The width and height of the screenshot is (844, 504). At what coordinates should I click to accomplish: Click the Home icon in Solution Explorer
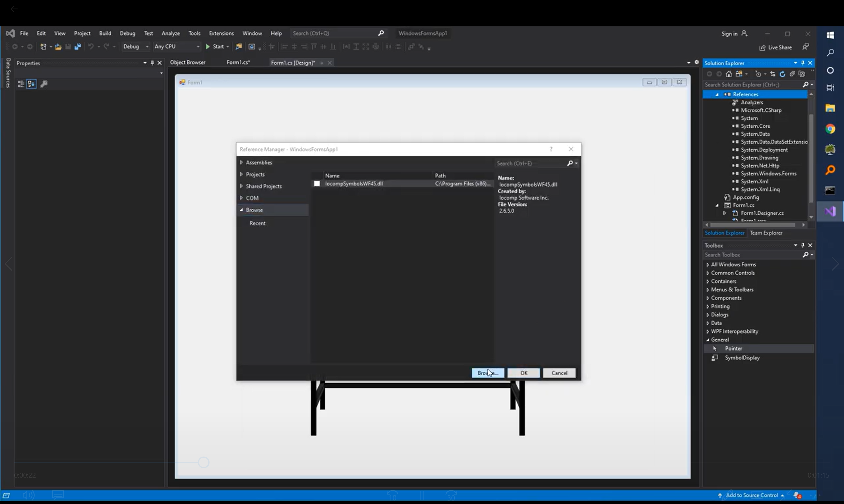click(729, 74)
